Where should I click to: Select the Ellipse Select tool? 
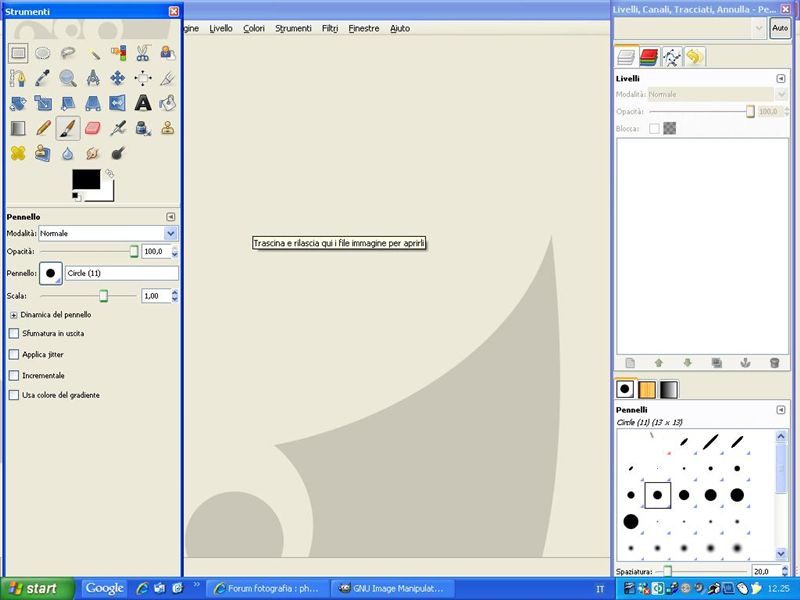pyautogui.click(x=43, y=53)
